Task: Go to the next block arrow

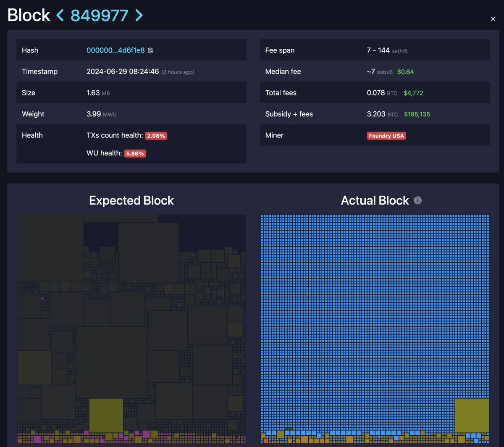Action: click(139, 15)
